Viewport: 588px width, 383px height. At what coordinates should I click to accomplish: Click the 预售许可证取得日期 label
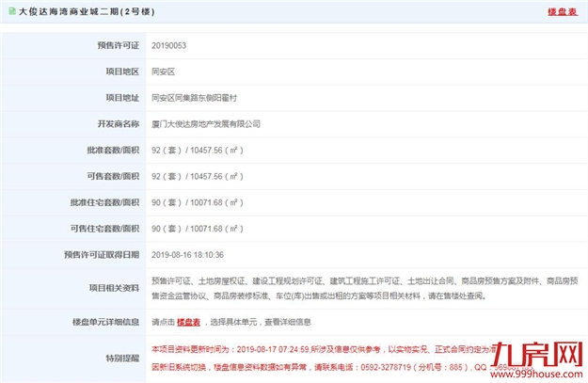pyautogui.click(x=102, y=255)
